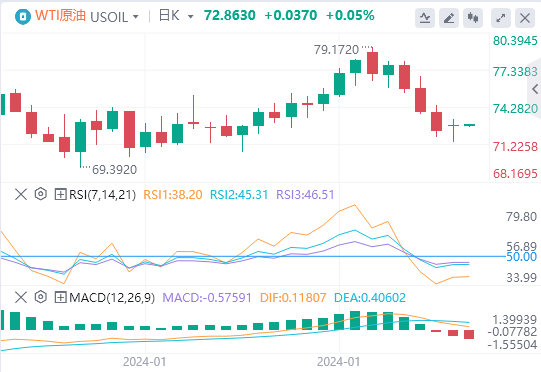Viewport: 541px width, 372px height.
Task: Click MACD:-0.57591 value
Action: click(207, 297)
